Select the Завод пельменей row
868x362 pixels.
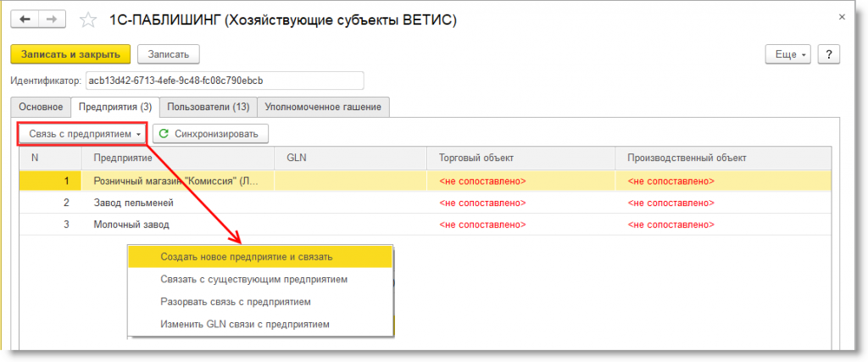click(x=134, y=203)
